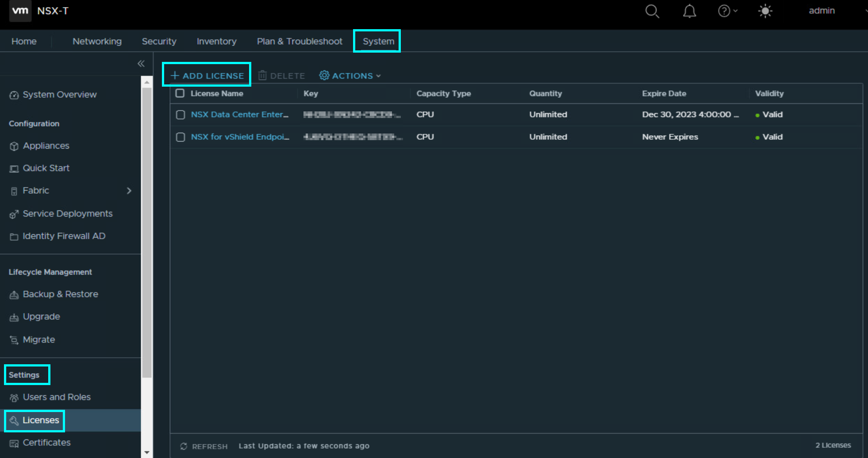
Task: Open the search magnifier icon
Action: tap(652, 11)
